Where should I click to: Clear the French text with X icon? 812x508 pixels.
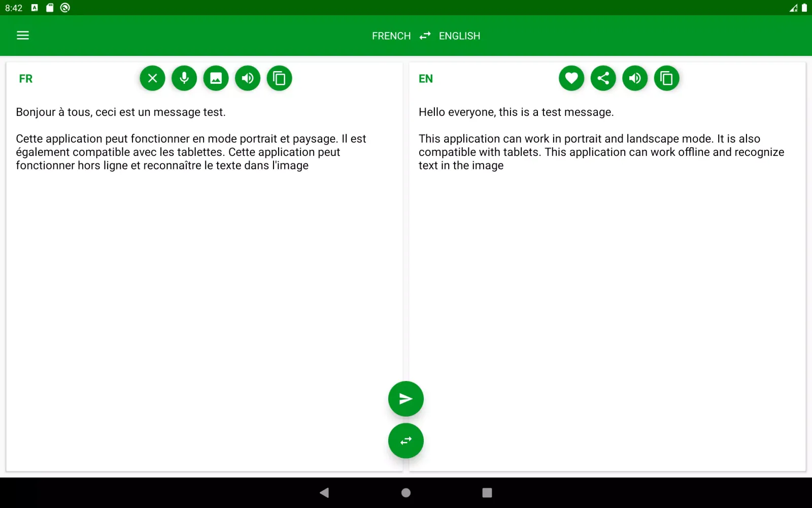153,78
